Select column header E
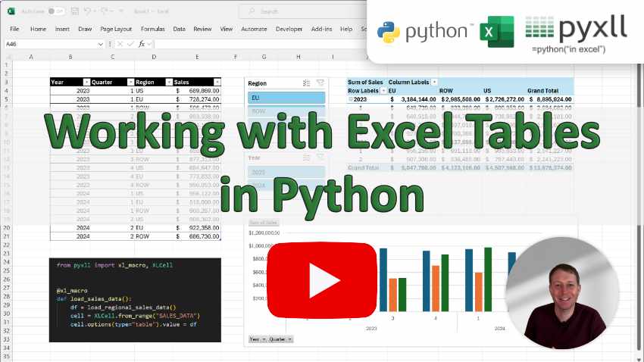 coord(197,57)
